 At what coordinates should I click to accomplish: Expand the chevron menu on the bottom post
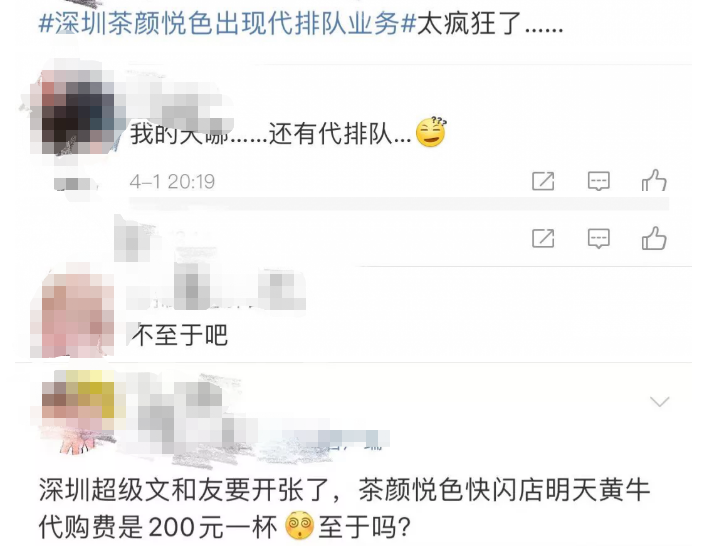(x=659, y=402)
